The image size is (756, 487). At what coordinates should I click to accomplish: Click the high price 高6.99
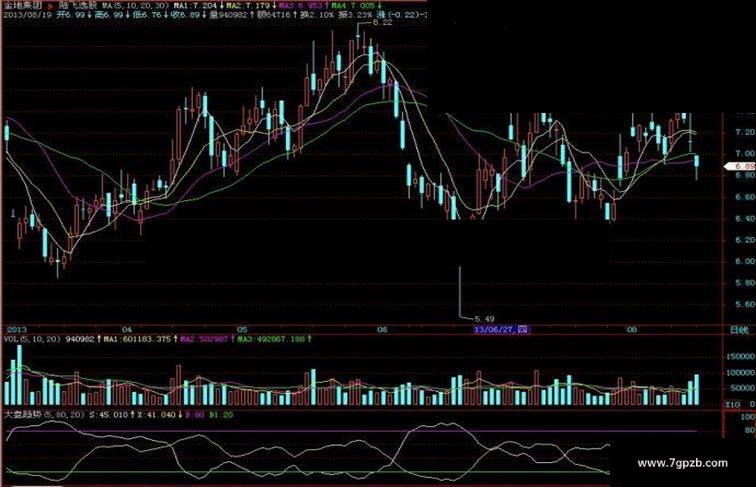(108, 15)
